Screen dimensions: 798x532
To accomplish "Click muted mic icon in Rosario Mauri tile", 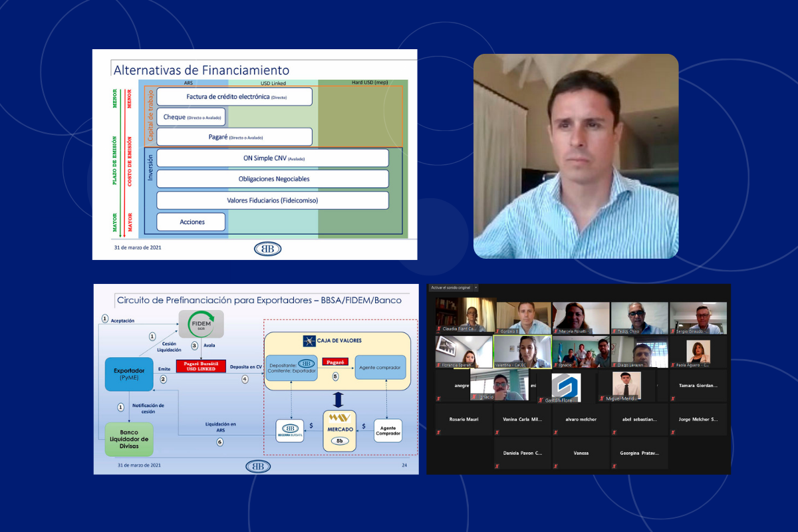I will click(x=439, y=432).
